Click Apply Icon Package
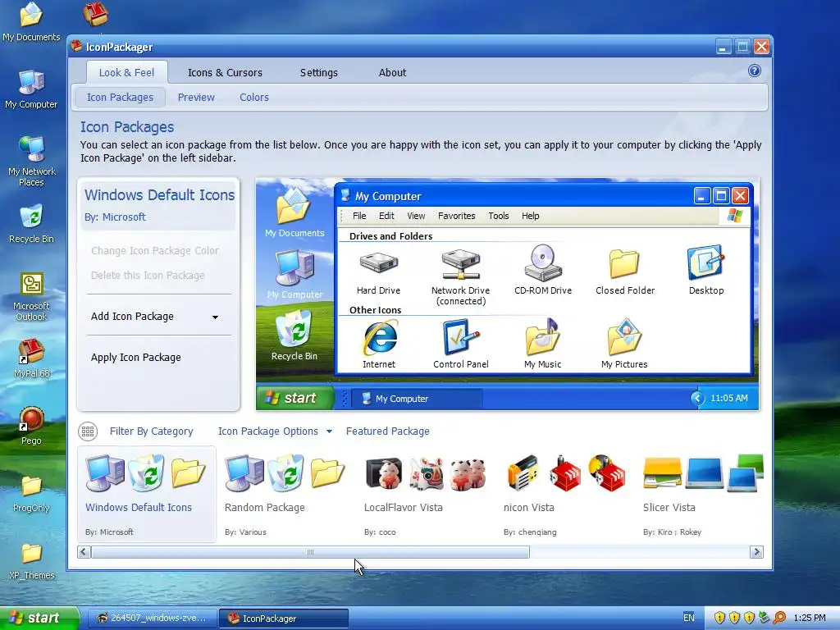 coord(136,358)
